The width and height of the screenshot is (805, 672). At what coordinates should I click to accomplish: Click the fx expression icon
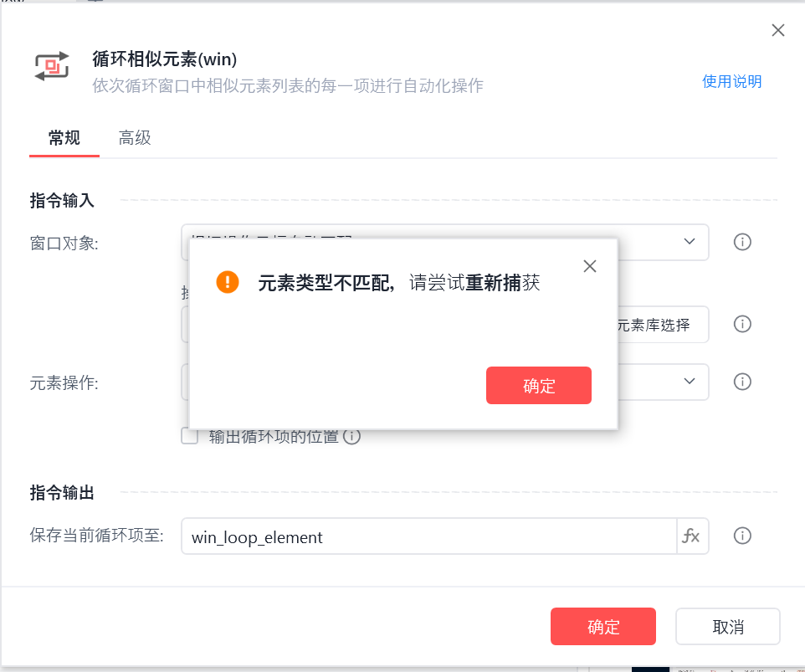(x=691, y=536)
